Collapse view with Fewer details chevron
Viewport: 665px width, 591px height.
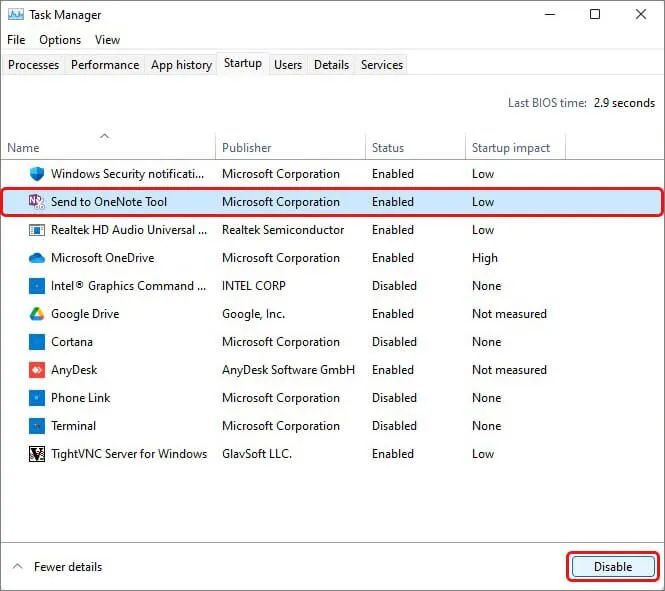(17, 566)
